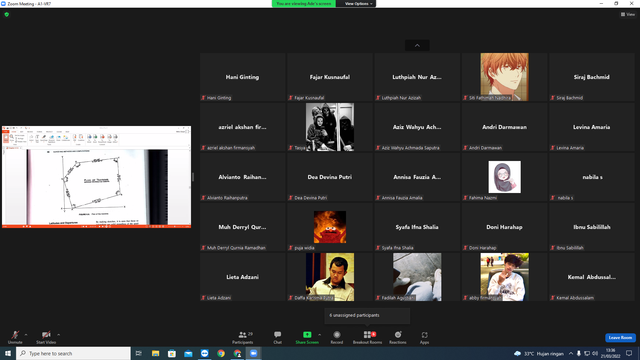Select Kemal Abdussalam's video tile
This screenshot has width=640, height=360.
coord(592,277)
